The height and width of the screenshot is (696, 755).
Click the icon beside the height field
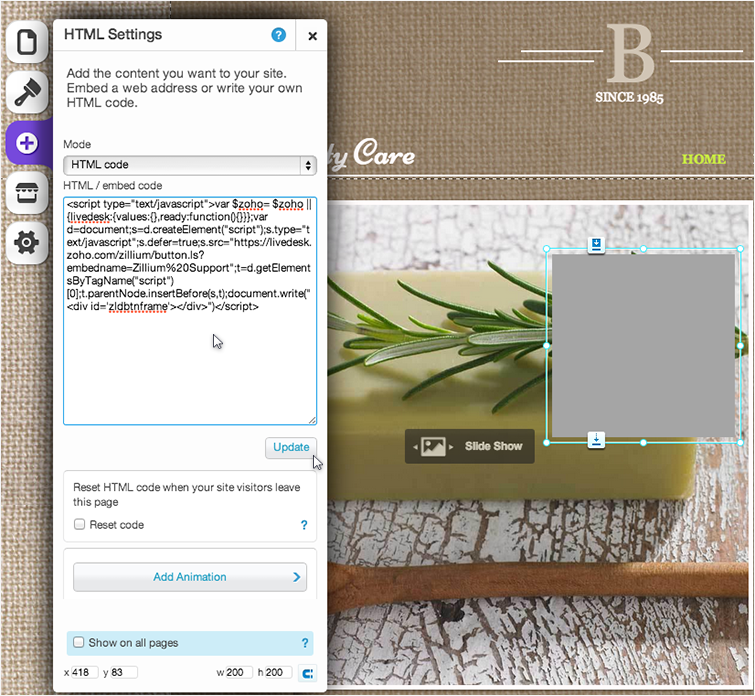click(x=308, y=673)
